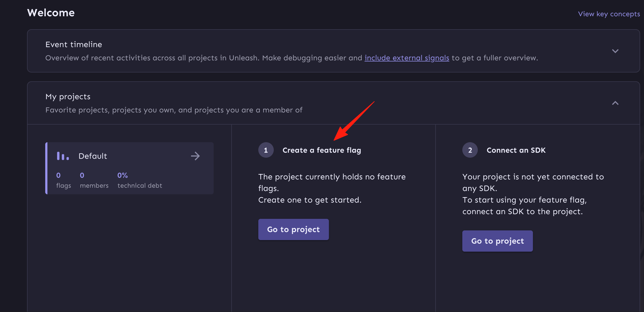Click the Default project bar-chart icon

point(63,156)
